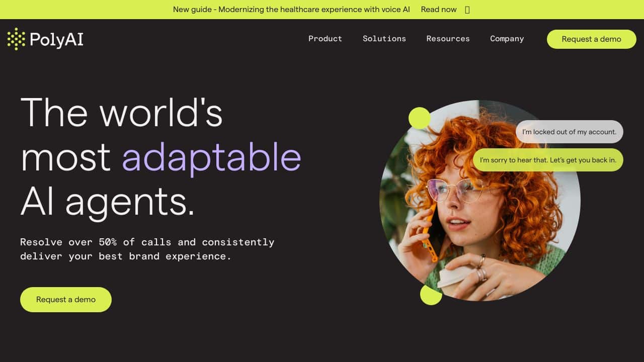
Task: Click the arrow icon after Read now
Action: point(467,10)
